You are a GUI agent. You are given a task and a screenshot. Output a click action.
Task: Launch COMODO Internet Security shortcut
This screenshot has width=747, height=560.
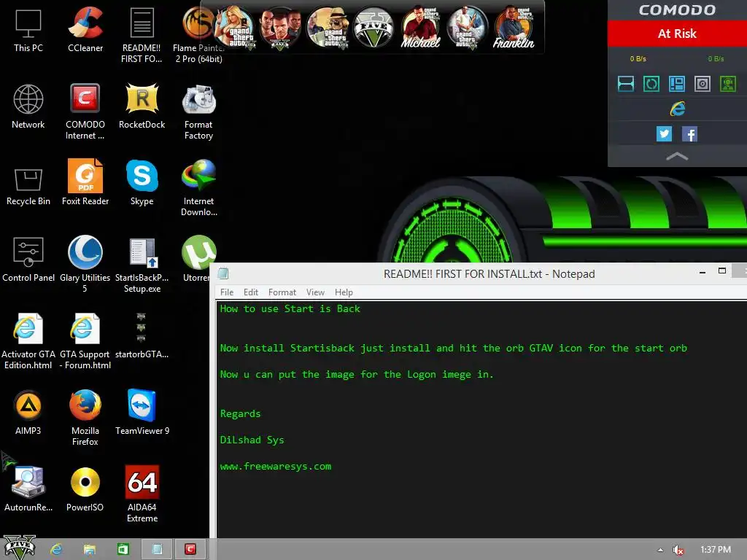85,112
